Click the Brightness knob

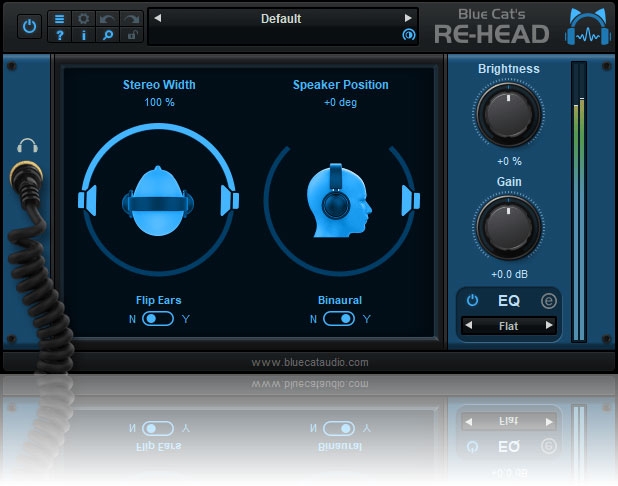coord(508,116)
